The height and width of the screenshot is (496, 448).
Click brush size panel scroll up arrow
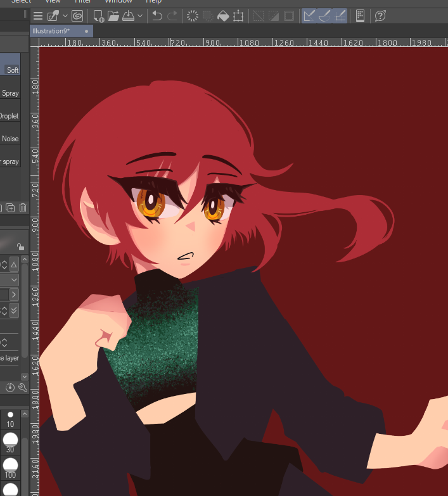point(25,414)
